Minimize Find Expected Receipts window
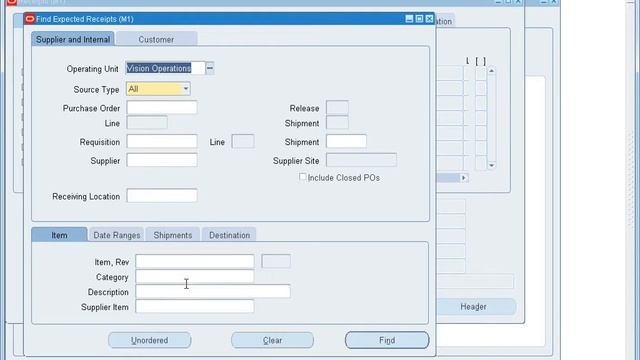The width and height of the screenshot is (640, 360). [x=409, y=19]
